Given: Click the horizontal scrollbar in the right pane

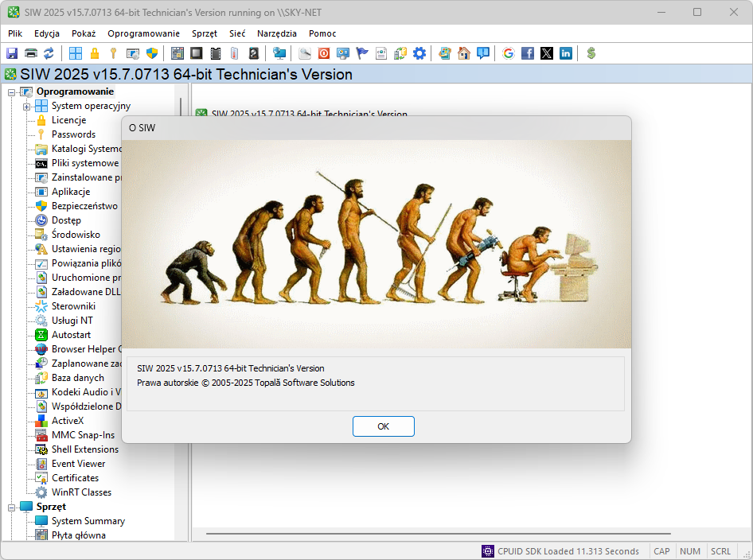Looking at the screenshot, I should (x=438, y=534).
